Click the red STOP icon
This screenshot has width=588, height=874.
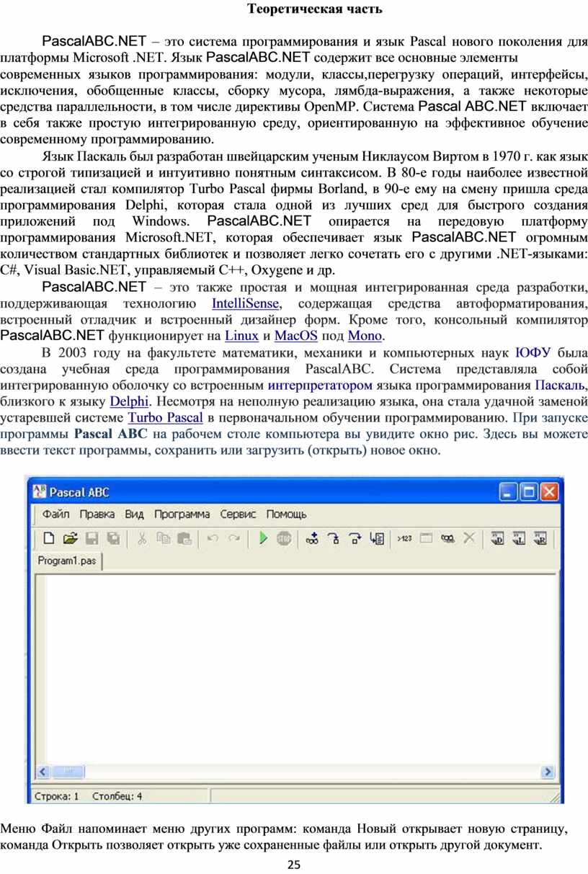tap(284, 538)
